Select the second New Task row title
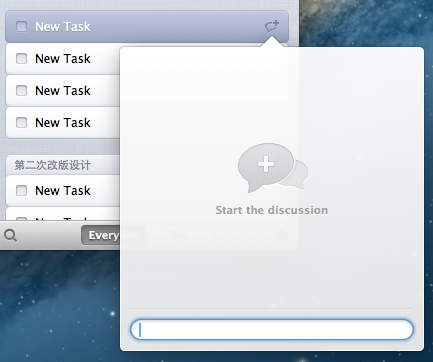The width and height of the screenshot is (433, 362). tap(63, 58)
